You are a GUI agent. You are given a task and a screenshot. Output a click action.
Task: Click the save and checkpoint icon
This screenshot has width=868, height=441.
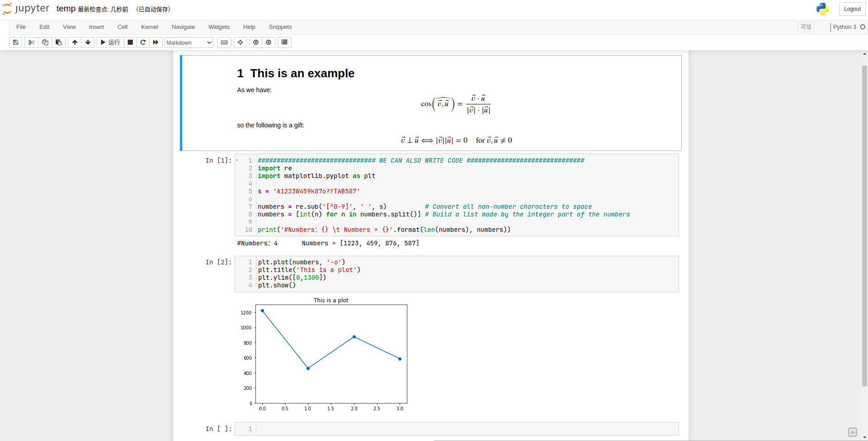point(15,42)
